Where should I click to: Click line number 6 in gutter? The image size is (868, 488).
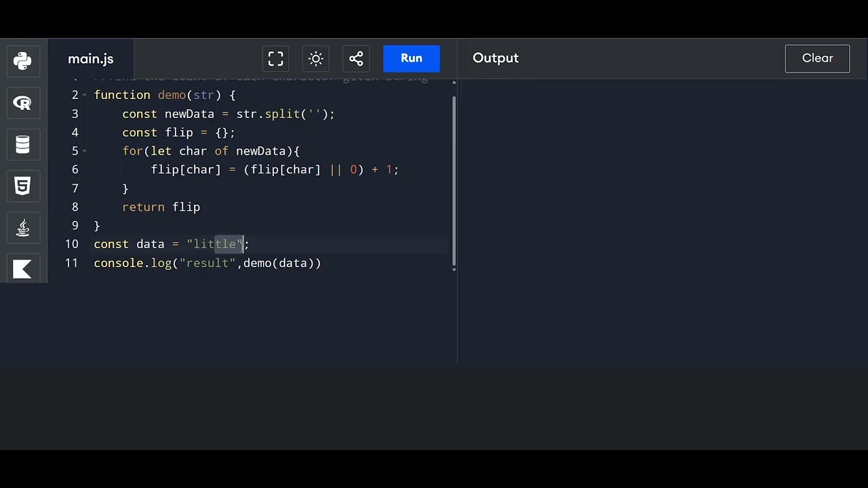click(75, 169)
